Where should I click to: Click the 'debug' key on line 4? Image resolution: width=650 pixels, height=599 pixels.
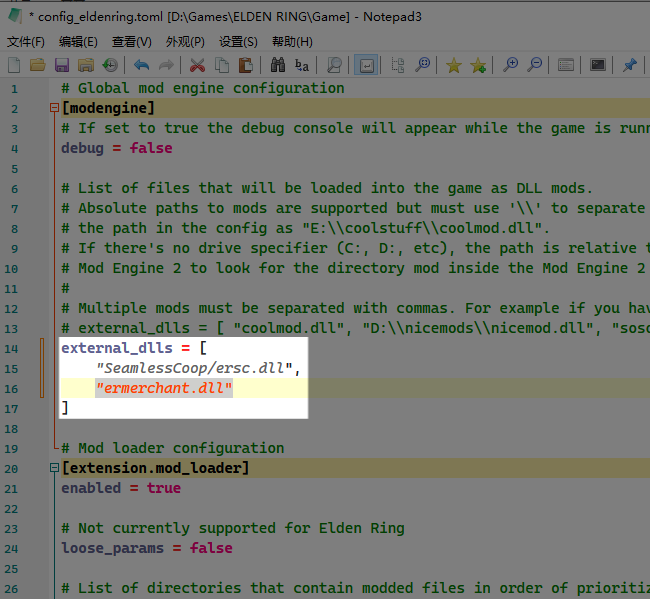[82, 148]
